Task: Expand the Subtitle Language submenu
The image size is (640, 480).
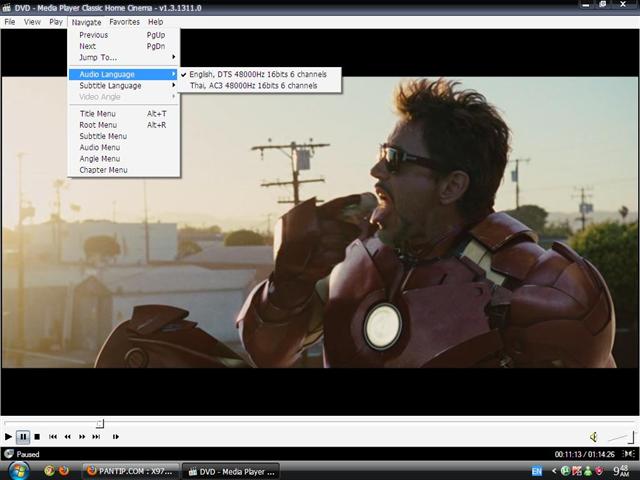Action: click(x=124, y=86)
